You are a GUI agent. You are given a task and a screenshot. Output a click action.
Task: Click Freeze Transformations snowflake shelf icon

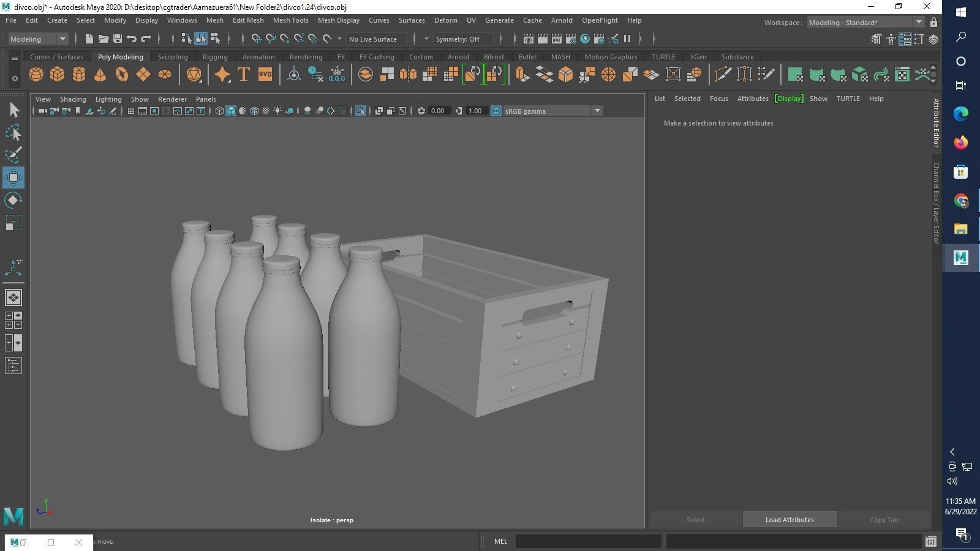[337, 75]
